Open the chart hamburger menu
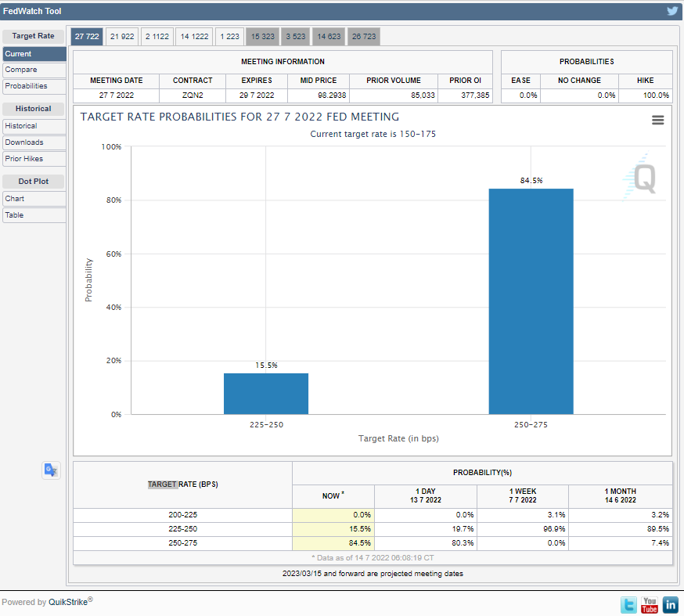The height and width of the screenshot is (616, 684). pyautogui.click(x=657, y=120)
